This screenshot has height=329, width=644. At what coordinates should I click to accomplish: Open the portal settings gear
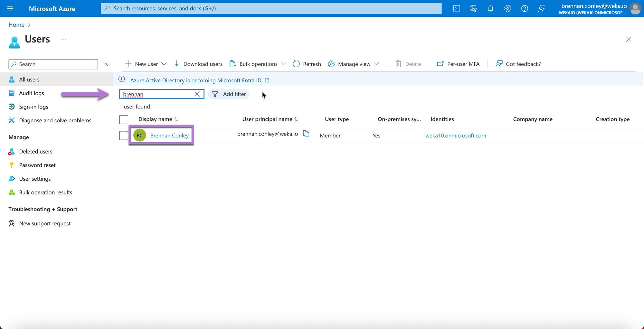tap(507, 9)
